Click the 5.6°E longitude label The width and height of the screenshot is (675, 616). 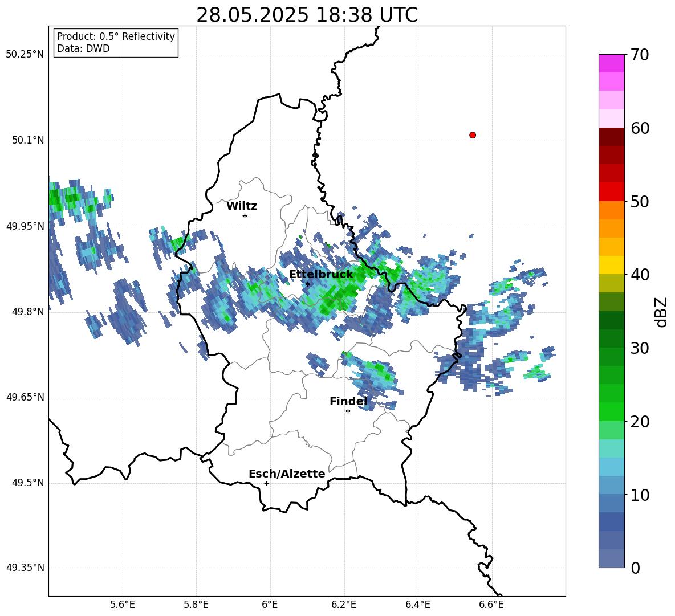coord(123,605)
